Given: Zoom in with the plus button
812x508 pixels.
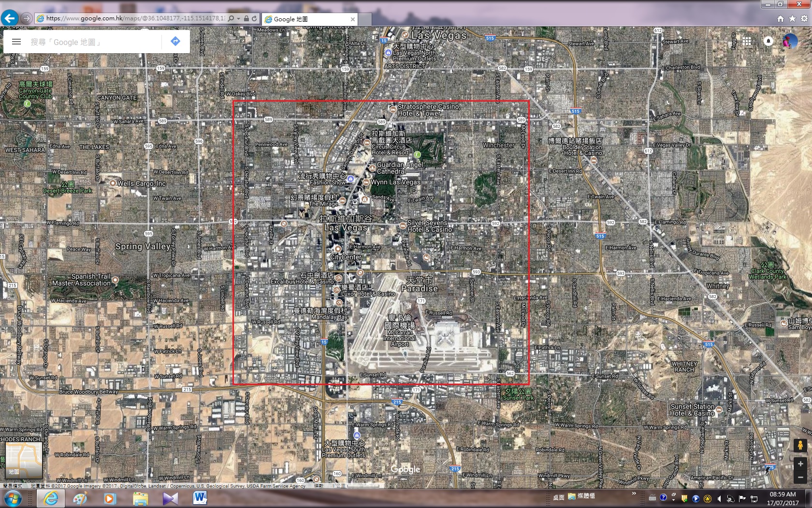Looking at the screenshot, I should tap(800, 464).
